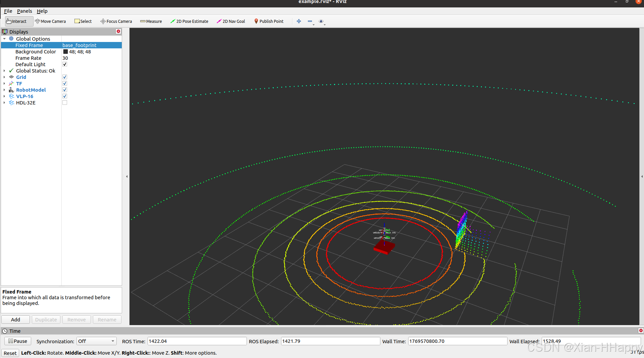644x358 pixels.
Task: Select the Fixed Frame row label
Action: pyautogui.click(x=29, y=45)
